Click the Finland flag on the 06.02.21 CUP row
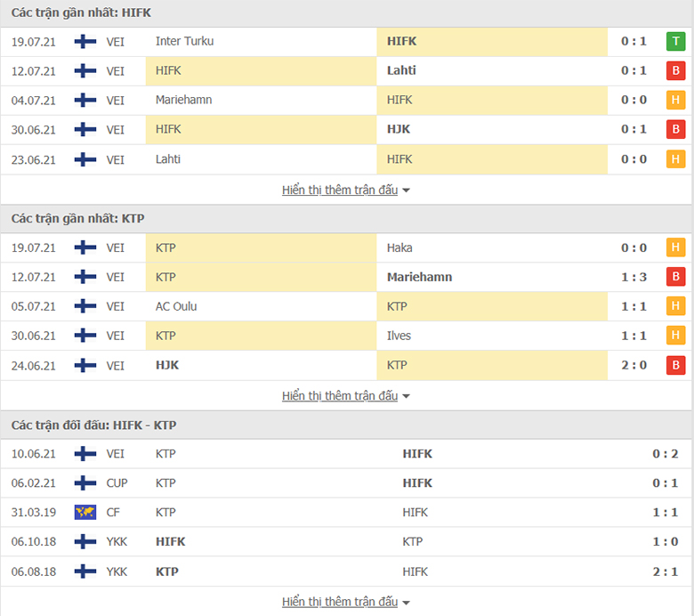Viewport: 694px width, 616px height. click(85, 483)
